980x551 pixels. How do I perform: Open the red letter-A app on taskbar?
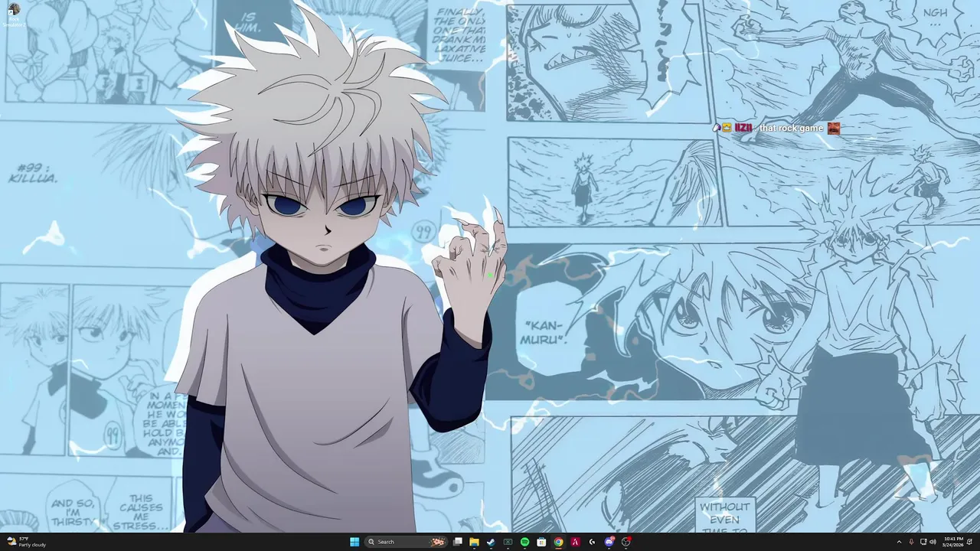click(575, 542)
